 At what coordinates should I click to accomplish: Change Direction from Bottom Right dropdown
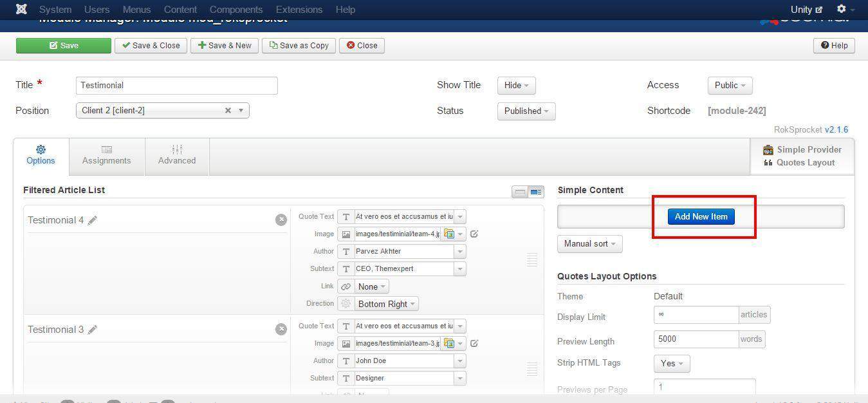tap(385, 303)
